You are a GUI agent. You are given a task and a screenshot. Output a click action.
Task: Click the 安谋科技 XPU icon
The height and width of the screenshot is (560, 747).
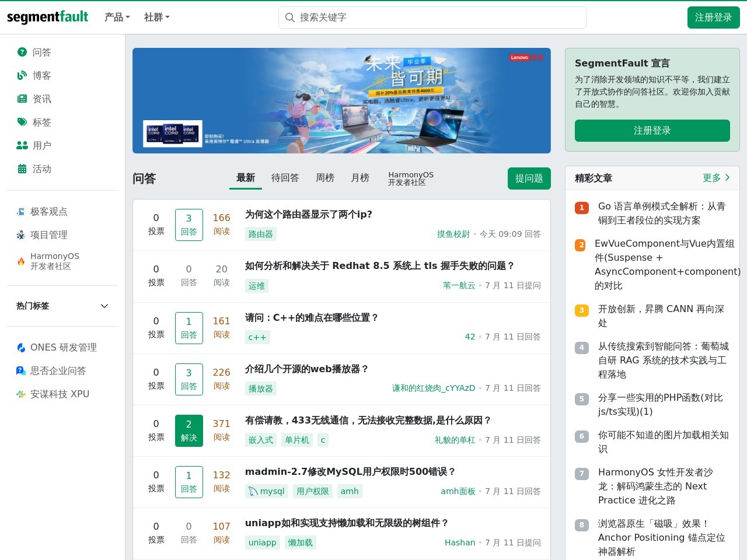[21, 394]
